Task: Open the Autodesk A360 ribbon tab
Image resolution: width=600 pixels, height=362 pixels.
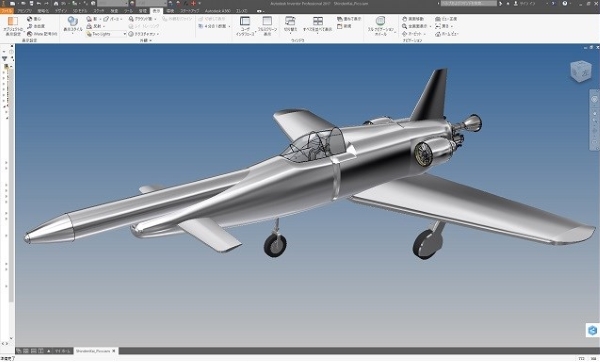Action: click(218, 11)
